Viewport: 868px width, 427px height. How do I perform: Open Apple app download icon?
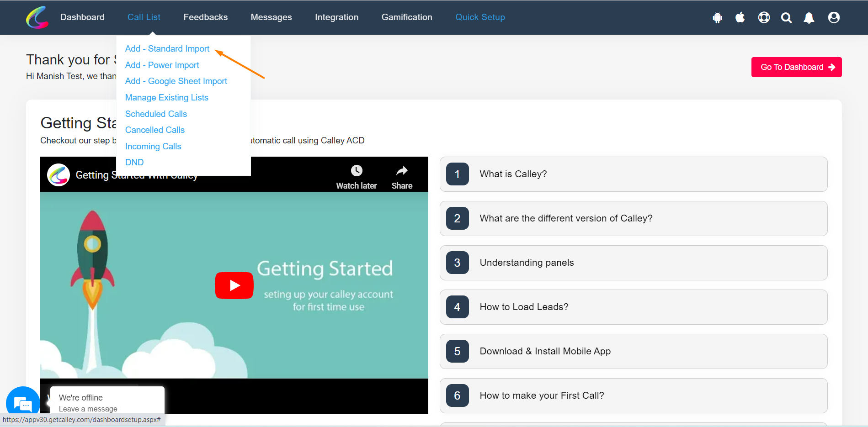click(740, 17)
